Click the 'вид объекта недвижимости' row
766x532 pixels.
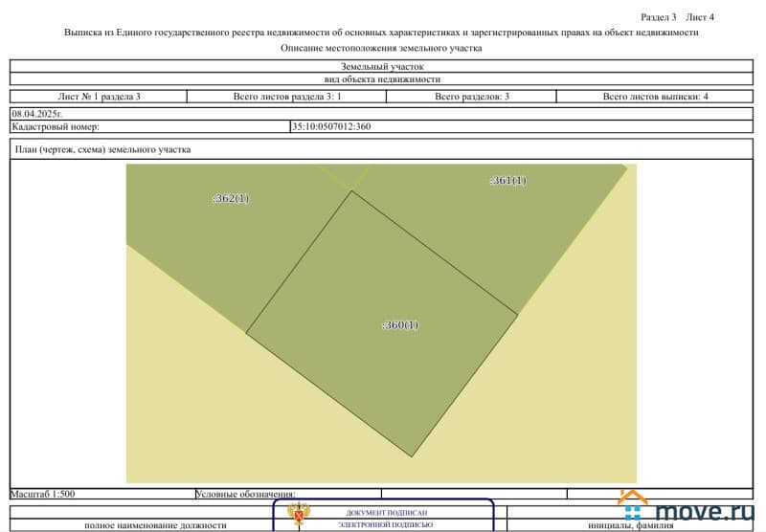click(381, 79)
